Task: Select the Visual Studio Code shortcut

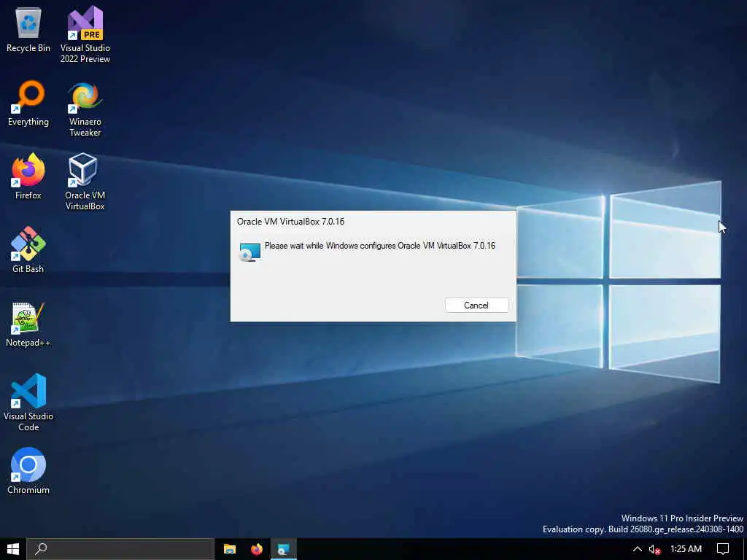Action: (28, 402)
